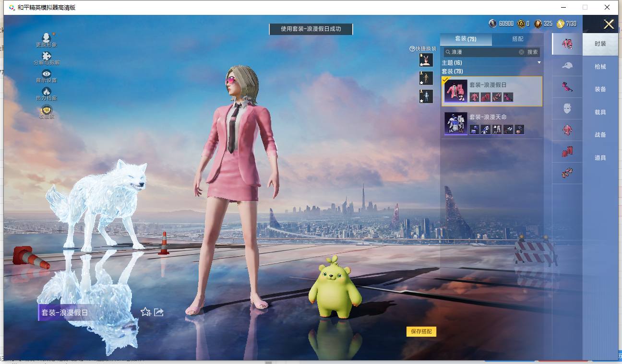Open the 战备 menu
The image size is (622, 364).
(600, 135)
